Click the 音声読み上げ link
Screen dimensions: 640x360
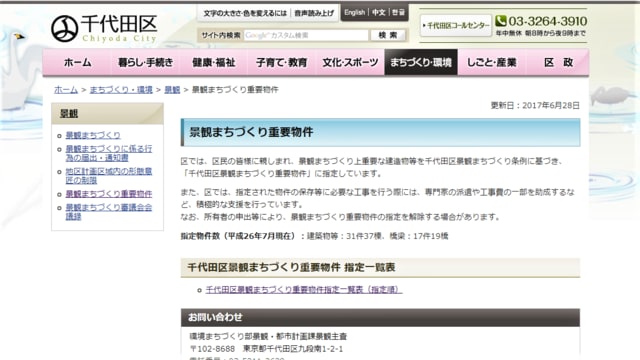[314, 13]
